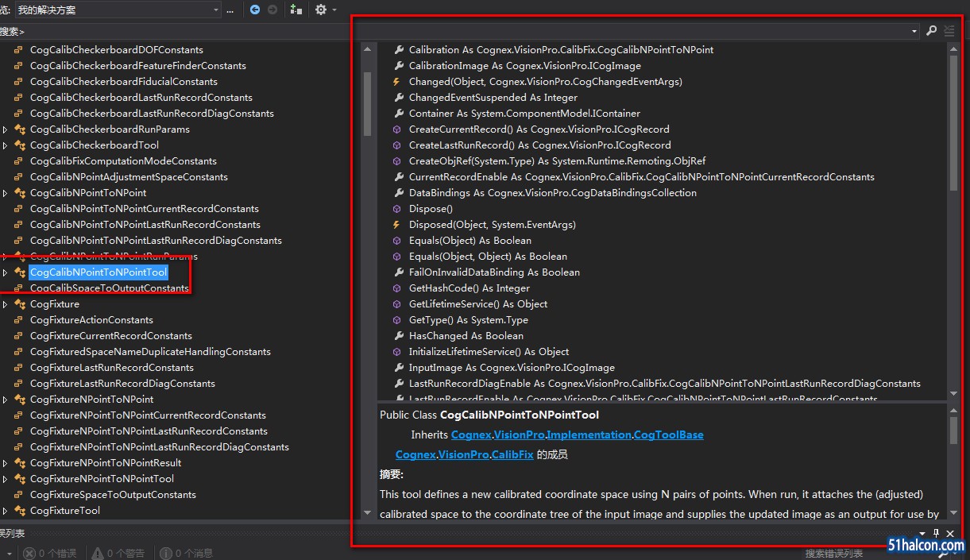Select CogFixturedSpaceNameDuplicateHandlingConstants in the tree
970x560 pixels.
150,352
